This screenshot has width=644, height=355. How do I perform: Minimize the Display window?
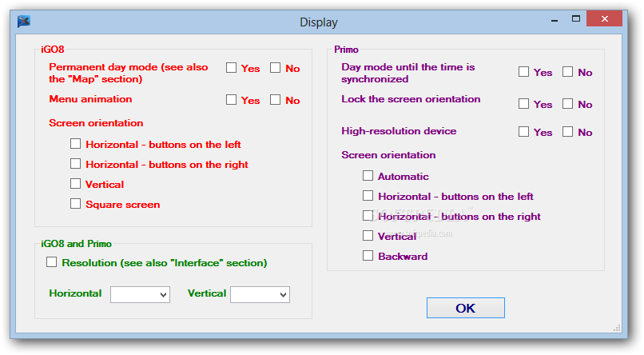pyautogui.click(x=555, y=19)
